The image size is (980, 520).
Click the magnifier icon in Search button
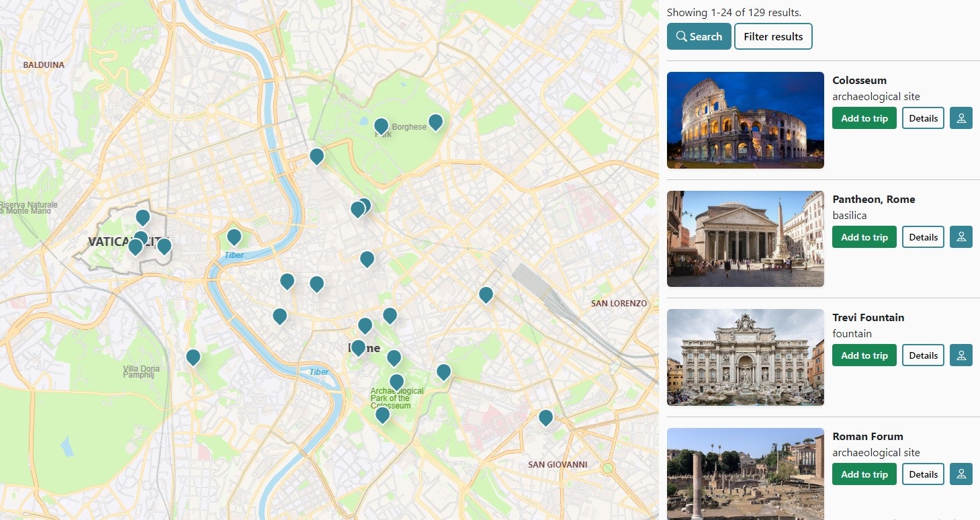681,36
